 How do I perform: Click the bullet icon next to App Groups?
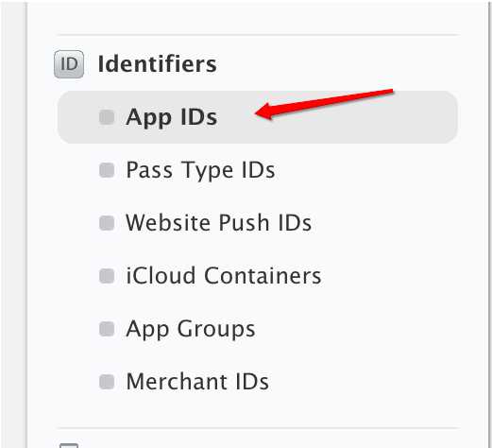[107, 329]
